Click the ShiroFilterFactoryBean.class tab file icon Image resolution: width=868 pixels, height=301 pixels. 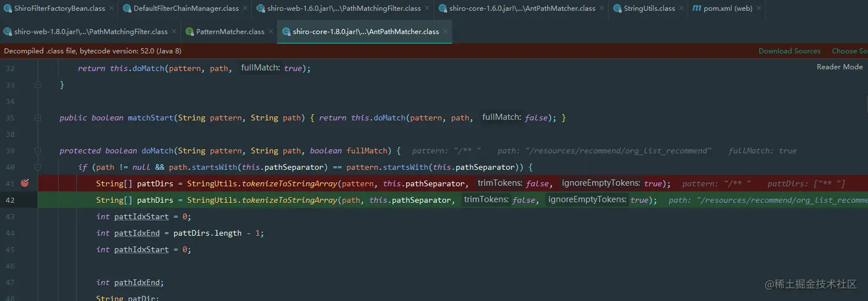(8, 9)
